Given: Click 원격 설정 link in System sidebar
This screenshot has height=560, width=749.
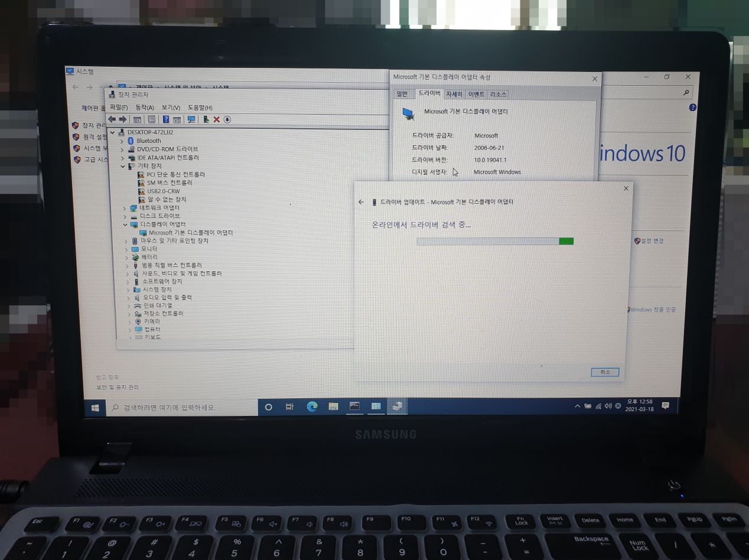Looking at the screenshot, I should click(x=95, y=137).
